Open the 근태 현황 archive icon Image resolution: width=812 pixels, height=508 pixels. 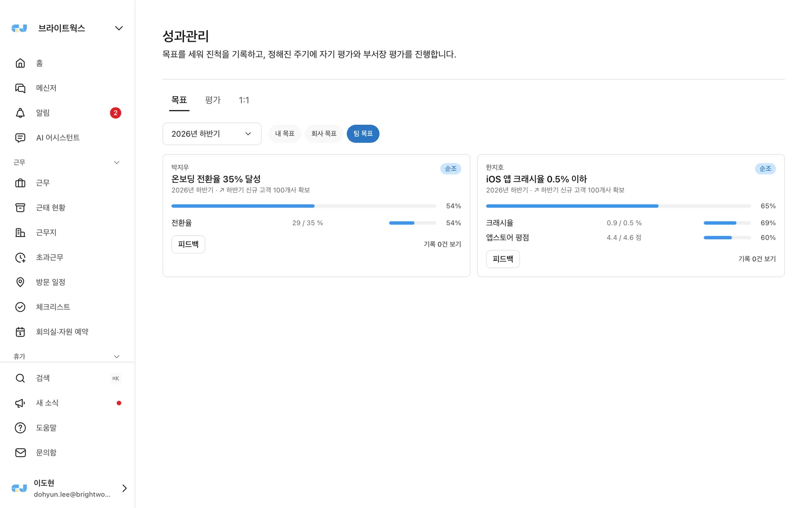(20, 208)
